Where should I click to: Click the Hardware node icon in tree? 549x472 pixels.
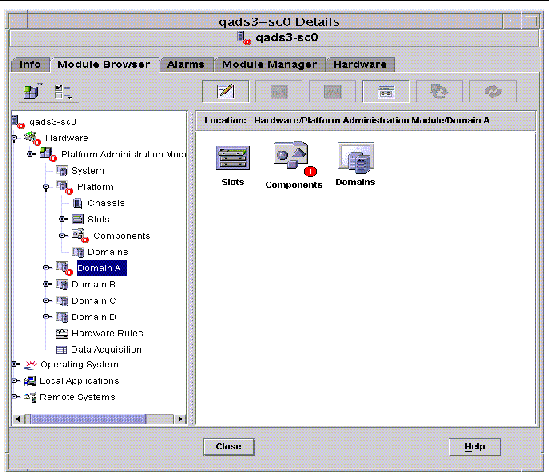32,138
